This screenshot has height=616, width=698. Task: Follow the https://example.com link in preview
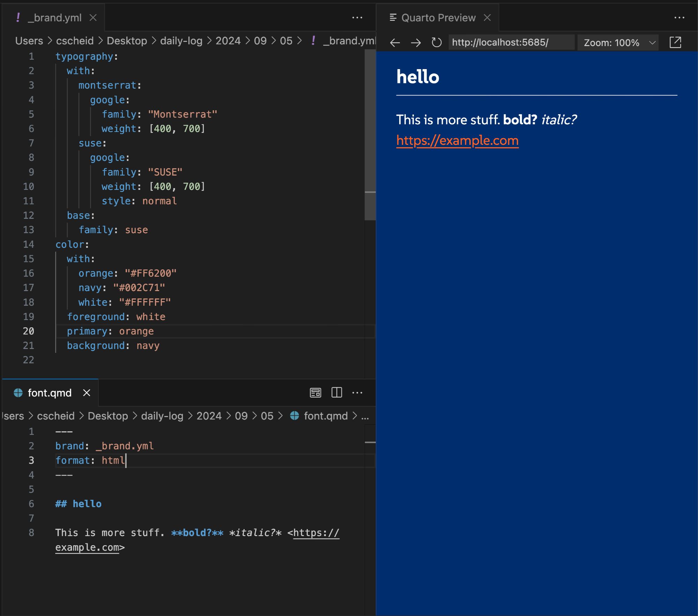(x=457, y=141)
